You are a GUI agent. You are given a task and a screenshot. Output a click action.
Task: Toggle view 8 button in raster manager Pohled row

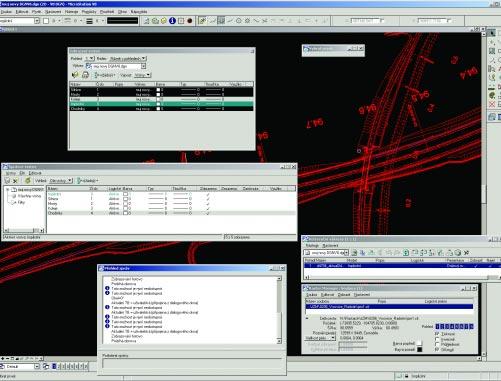coord(471,327)
